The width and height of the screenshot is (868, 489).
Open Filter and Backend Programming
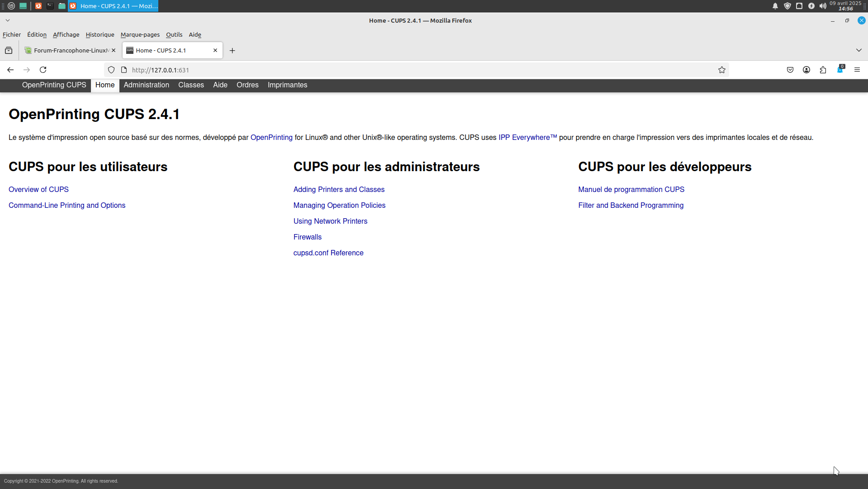click(x=631, y=206)
